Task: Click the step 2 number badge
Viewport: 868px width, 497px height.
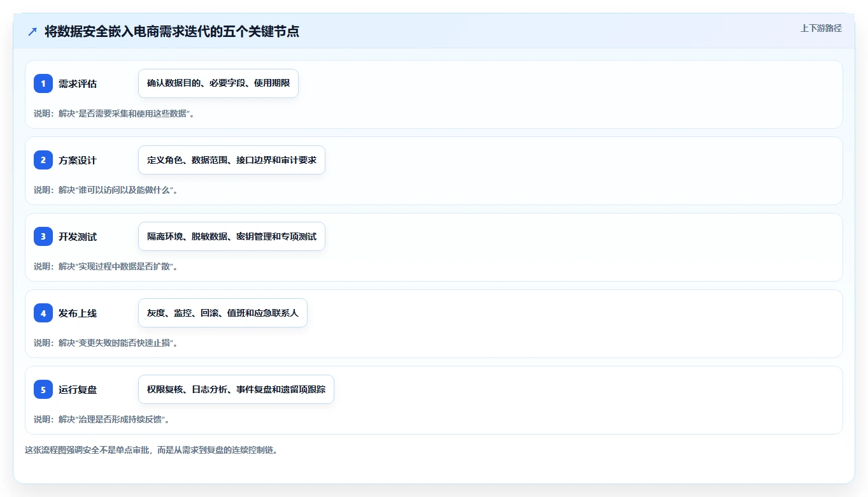Action: tap(43, 160)
